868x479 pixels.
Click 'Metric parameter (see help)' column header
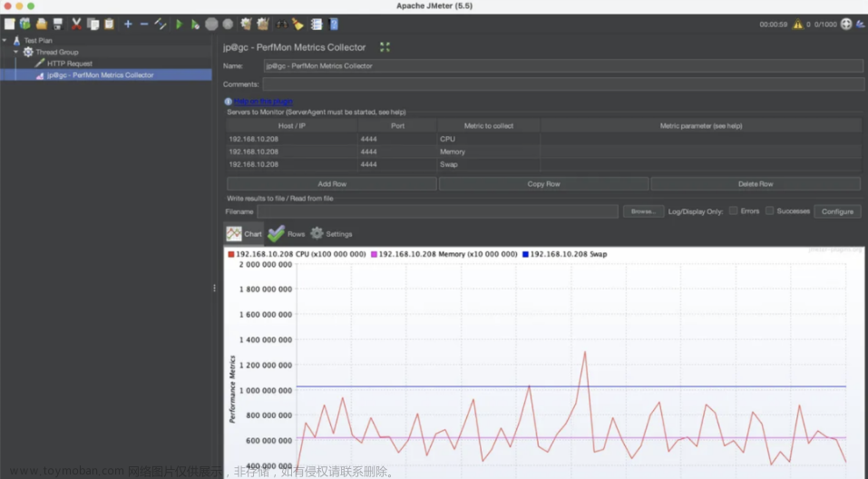(701, 126)
